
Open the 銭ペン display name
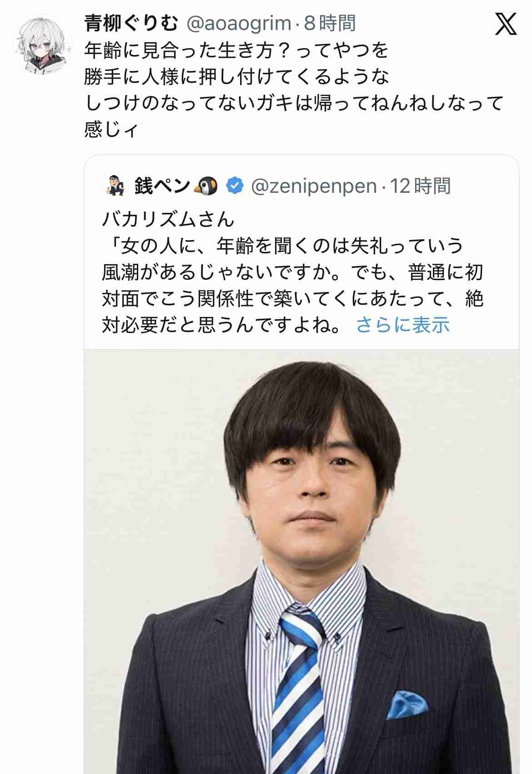(x=162, y=186)
